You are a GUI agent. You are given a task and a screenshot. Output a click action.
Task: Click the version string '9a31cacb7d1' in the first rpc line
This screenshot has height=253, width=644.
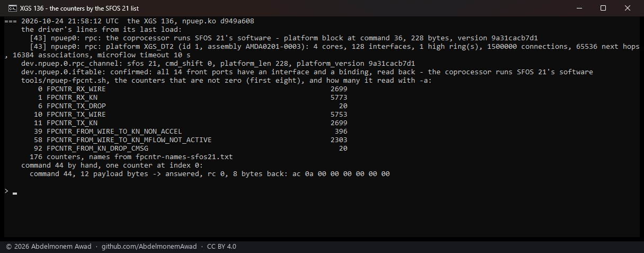(515, 38)
